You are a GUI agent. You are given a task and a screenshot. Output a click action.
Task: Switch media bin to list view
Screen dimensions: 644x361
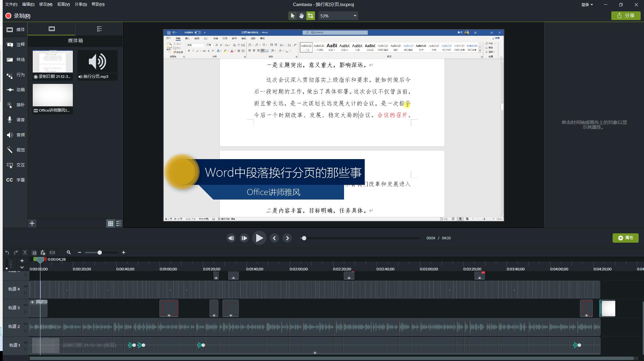(x=119, y=223)
